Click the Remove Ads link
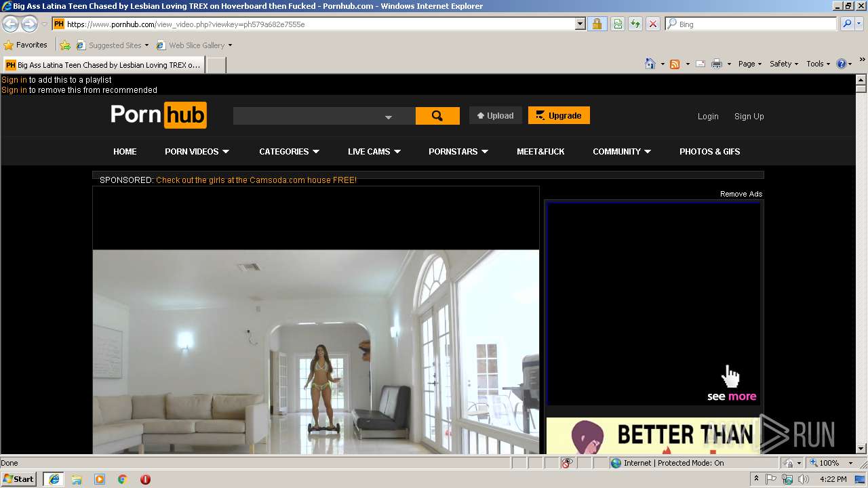The image size is (868, 488). point(741,194)
